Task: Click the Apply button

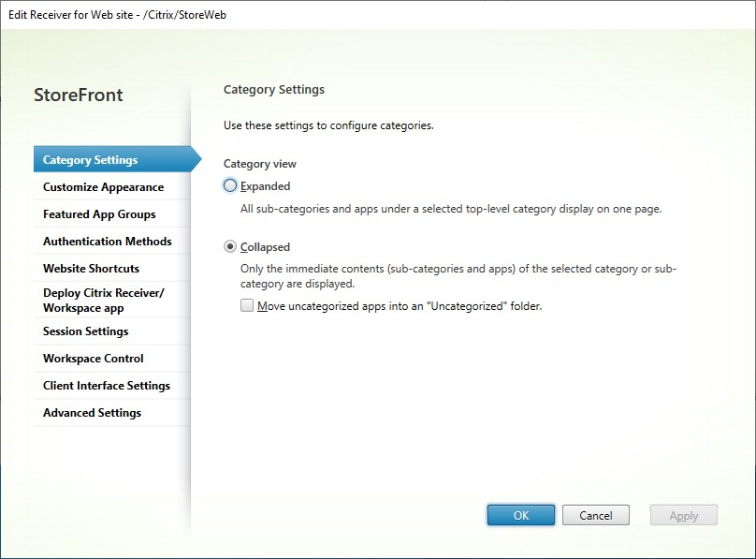Action: click(683, 515)
